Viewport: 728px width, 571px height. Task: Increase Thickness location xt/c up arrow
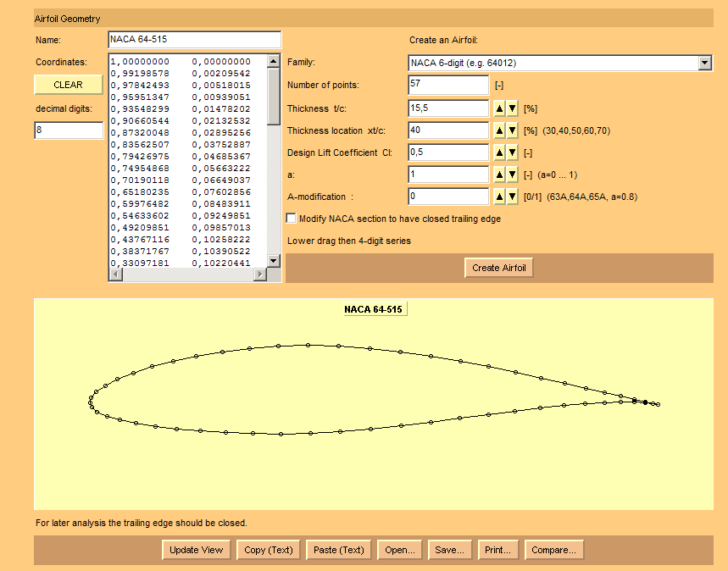[500, 130]
